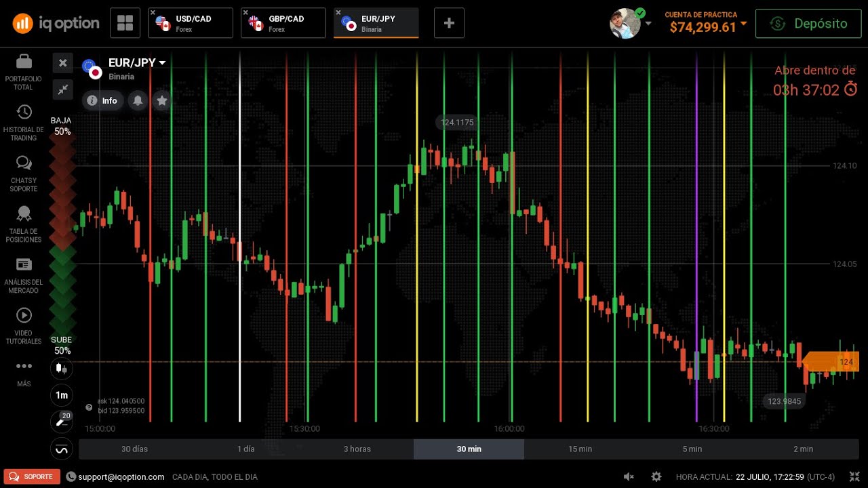Open Tabla de Posiciones

(24, 225)
